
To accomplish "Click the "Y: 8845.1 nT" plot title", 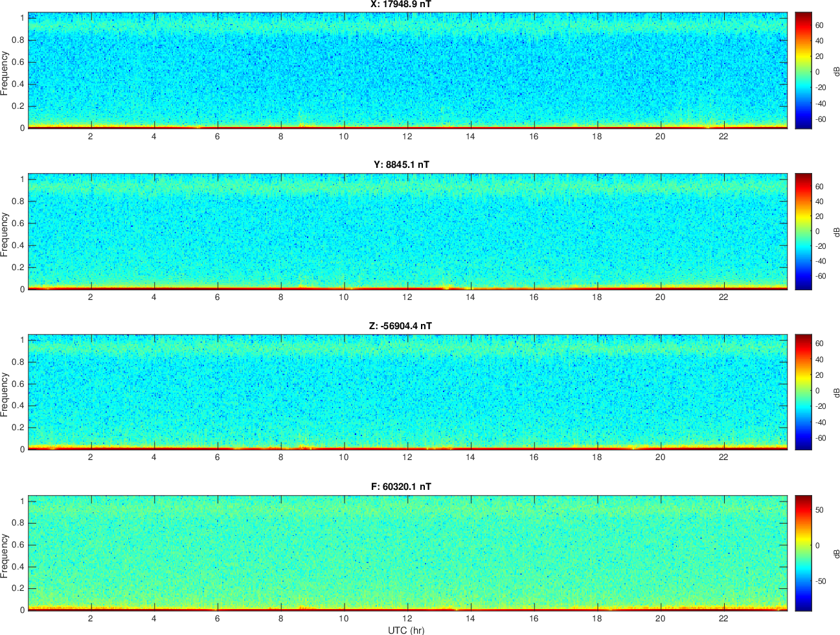I will (x=402, y=165).
